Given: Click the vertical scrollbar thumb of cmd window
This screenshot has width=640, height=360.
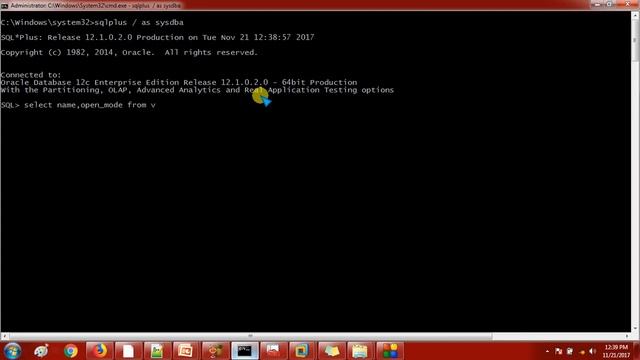Looking at the screenshot, I should click(x=635, y=40).
